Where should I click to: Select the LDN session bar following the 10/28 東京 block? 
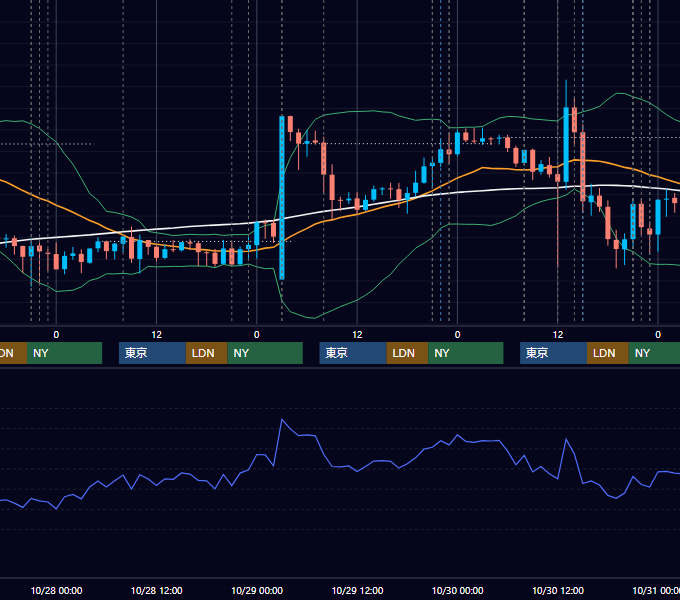[x=206, y=353]
